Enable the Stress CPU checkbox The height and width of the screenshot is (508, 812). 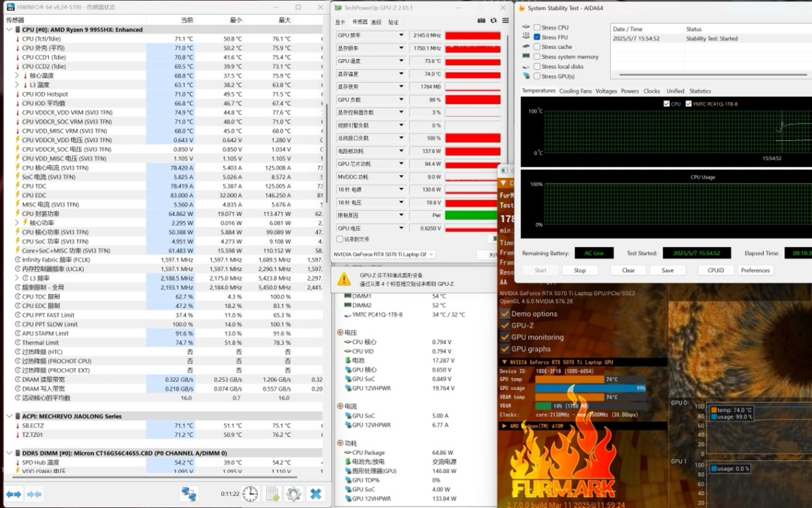point(537,28)
